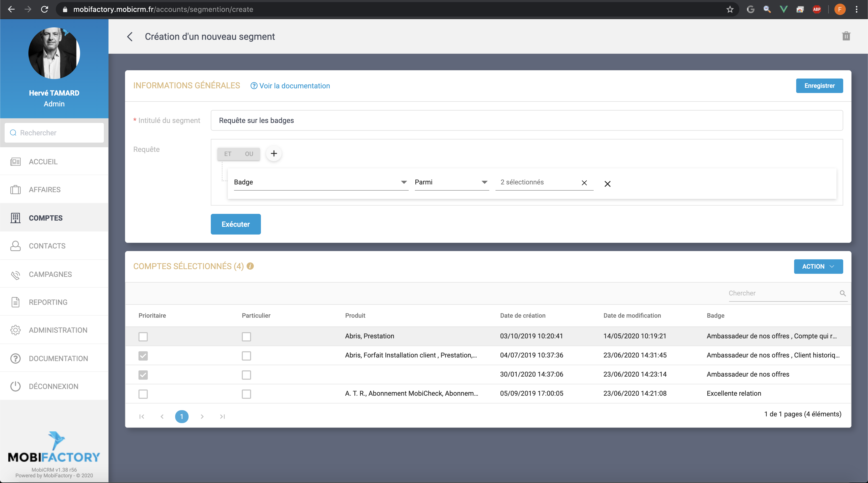868x483 pixels.
Task: Check Prioritaire box for Abris, Prestation row
Action: coord(143,337)
